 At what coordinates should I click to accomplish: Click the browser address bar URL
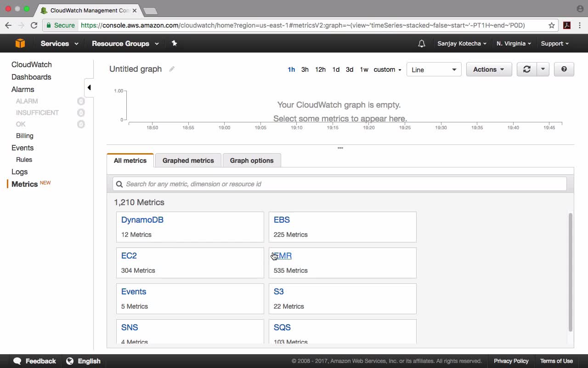(x=303, y=25)
